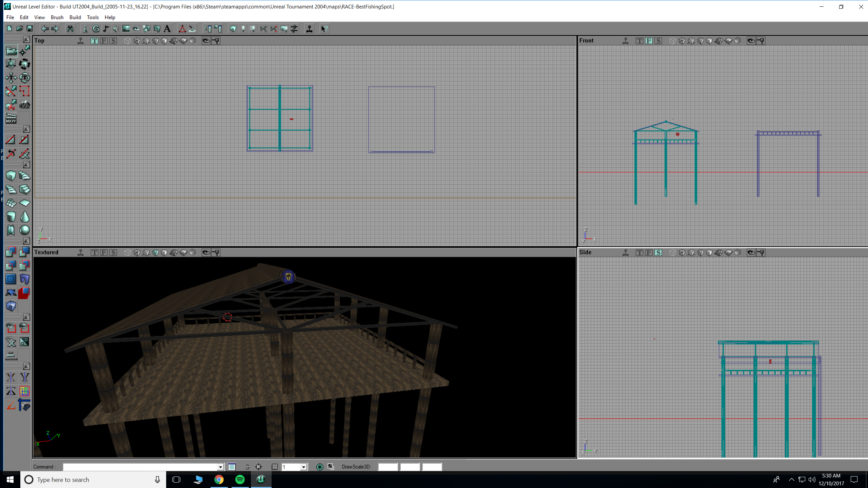Toggle the Front viewport's F view button
Image resolution: width=868 pixels, height=488 pixels.
click(x=649, y=41)
